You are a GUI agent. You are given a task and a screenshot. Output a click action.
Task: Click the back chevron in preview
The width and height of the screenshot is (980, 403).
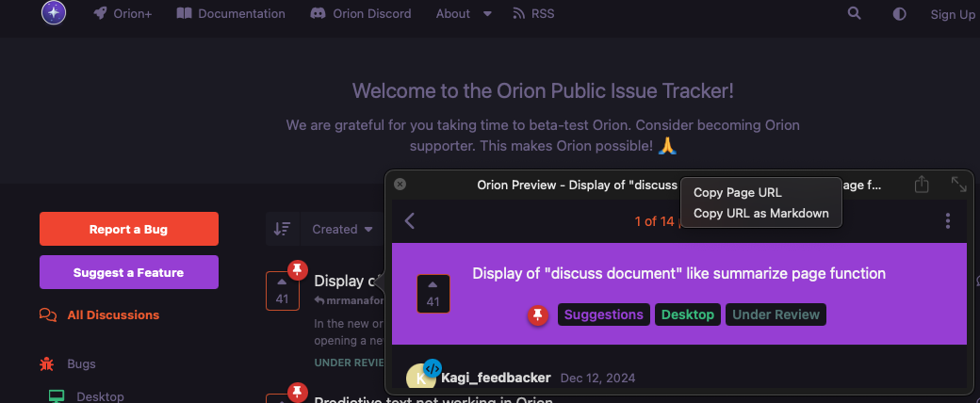click(410, 221)
